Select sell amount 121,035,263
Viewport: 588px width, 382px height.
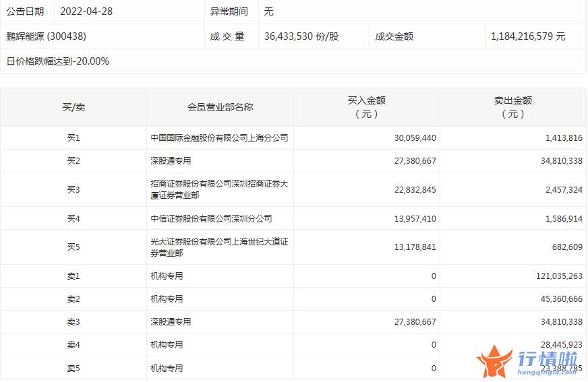click(x=559, y=276)
